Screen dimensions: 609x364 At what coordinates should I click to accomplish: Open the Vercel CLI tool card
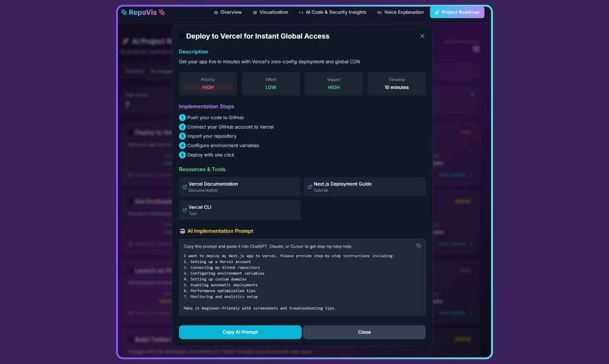tap(240, 210)
